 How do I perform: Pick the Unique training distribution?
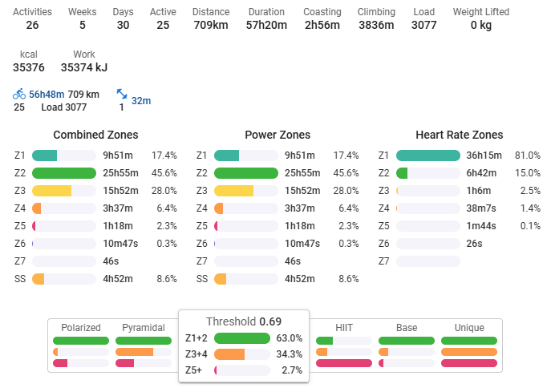[468, 328]
